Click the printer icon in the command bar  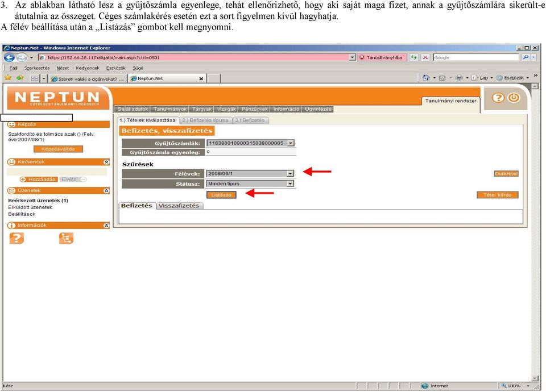click(x=460, y=78)
